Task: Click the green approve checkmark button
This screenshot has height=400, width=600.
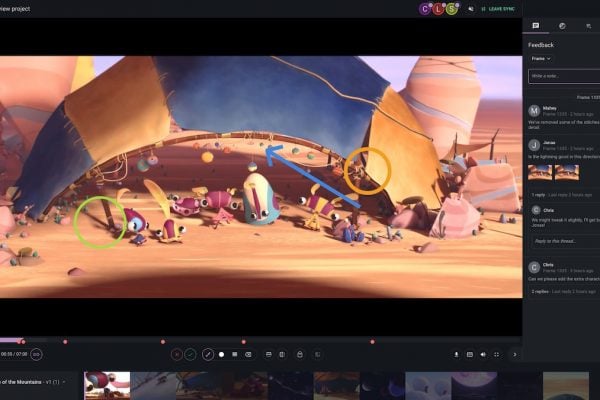Action: (x=190, y=355)
